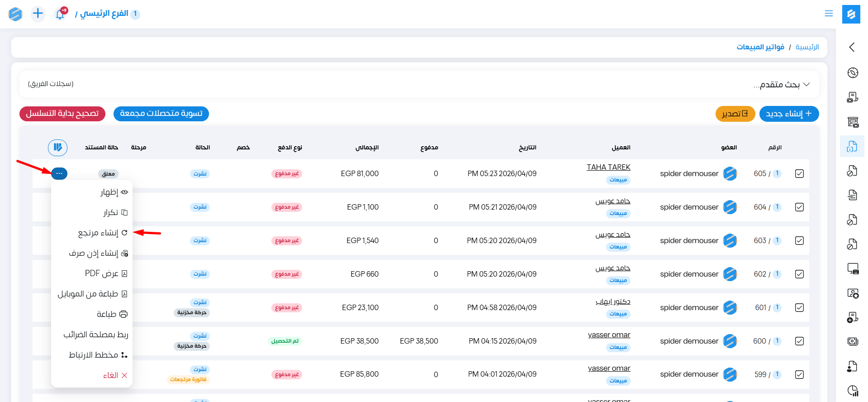The image size is (868, 402).
Task: Open yasser omar link in invoice 600 row
Action: [609, 335]
